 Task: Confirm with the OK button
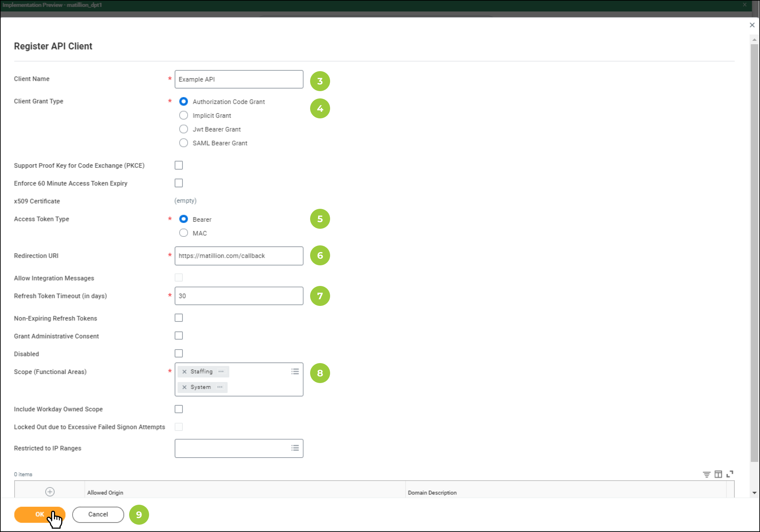pos(40,514)
